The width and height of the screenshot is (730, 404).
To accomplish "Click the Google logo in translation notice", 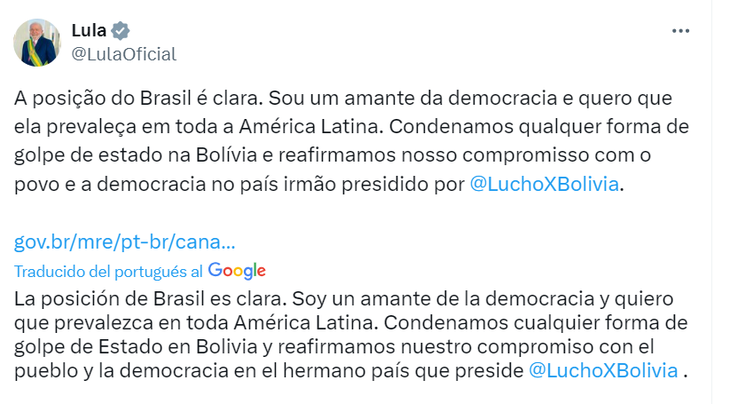I will pos(237,271).
